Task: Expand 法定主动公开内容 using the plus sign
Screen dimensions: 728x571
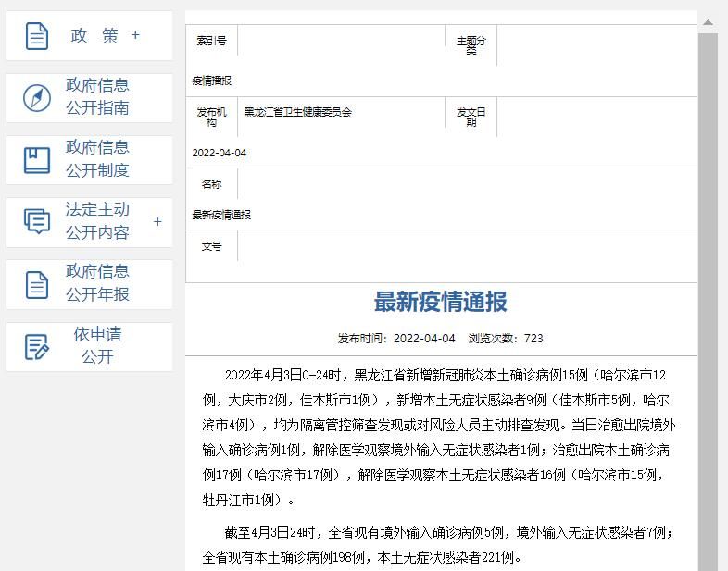Action: pyautogui.click(x=157, y=222)
